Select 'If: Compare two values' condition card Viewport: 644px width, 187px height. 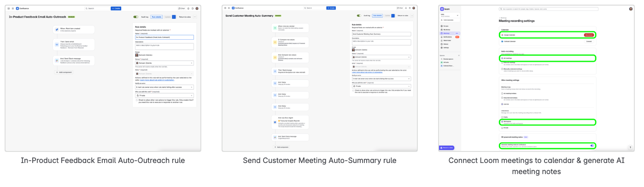290,42
